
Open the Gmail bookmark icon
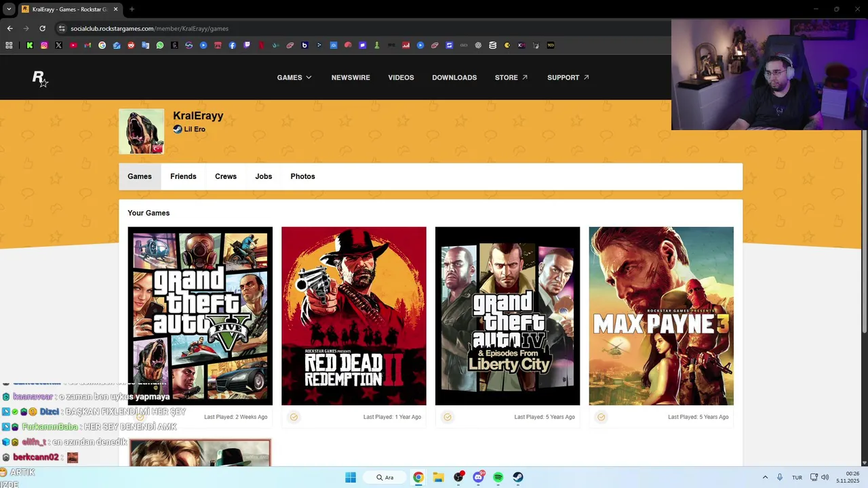point(87,45)
